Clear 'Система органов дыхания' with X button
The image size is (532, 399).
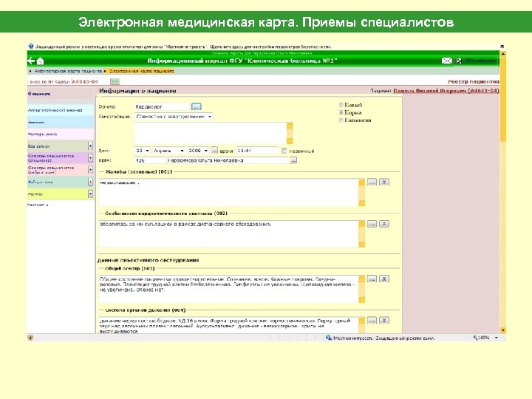click(384, 320)
